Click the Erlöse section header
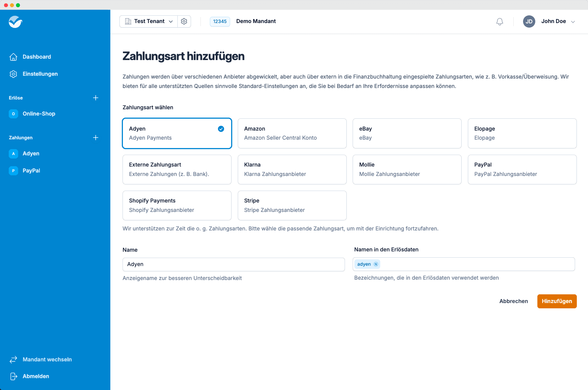The height and width of the screenshot is (390, 588). coord(16,98)
